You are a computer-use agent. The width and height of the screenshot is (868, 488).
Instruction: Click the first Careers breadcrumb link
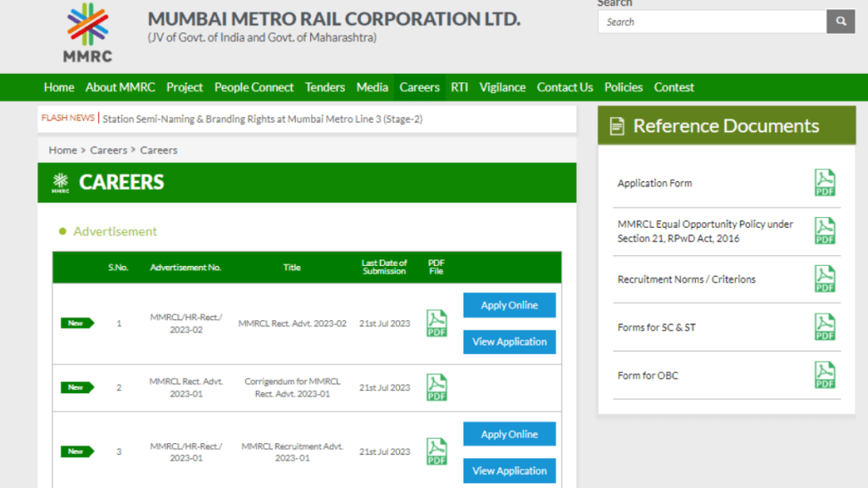pyautogui.click(x=108, y=150)
